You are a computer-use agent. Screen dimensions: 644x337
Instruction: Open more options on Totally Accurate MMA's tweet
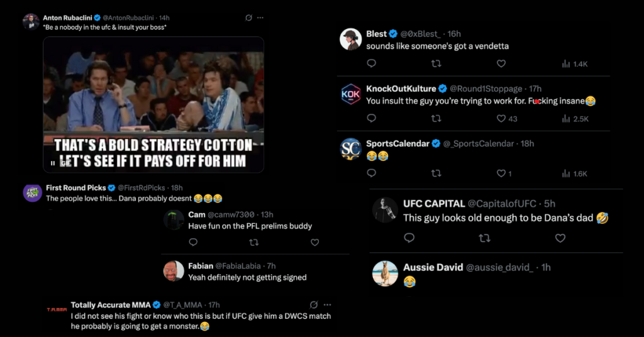click(326, 305)
